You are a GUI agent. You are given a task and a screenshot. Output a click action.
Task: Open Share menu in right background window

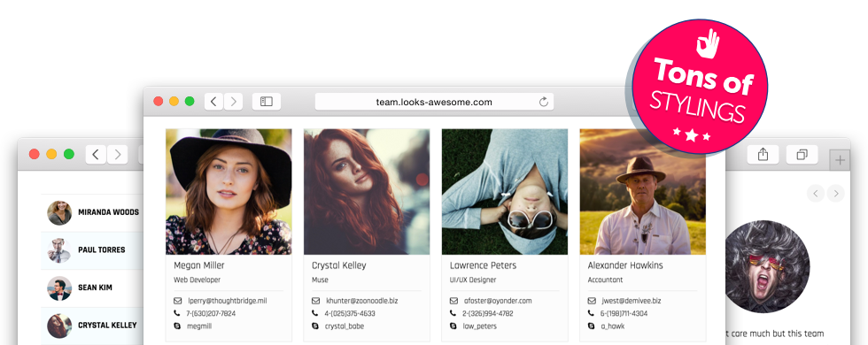click(x=763, y=154)
